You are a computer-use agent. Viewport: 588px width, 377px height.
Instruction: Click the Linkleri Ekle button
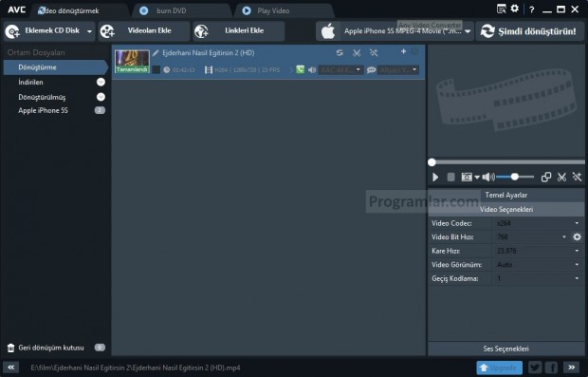[x=238, y=30]
